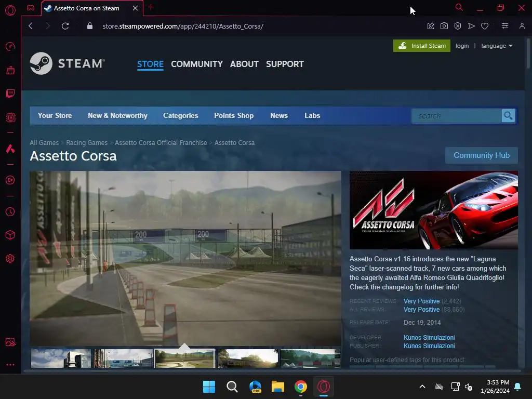The width and height of the screenshot is (532, 399).
Task: Click Install Steam button
Action: coord(422,46)
